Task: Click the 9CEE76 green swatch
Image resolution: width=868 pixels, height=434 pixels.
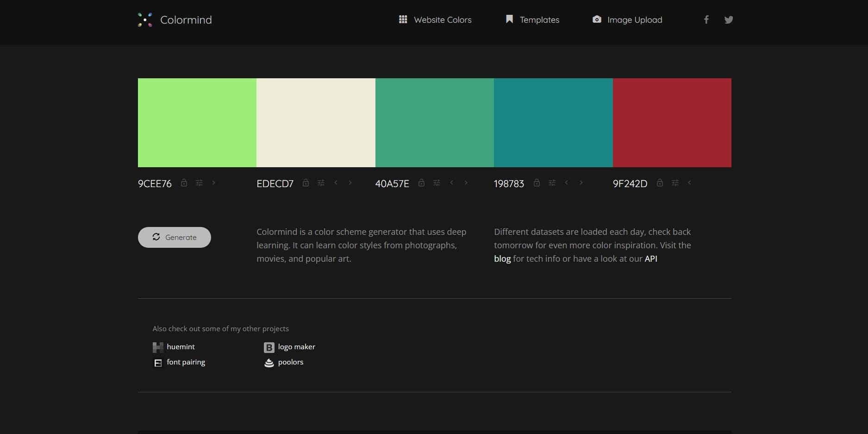Action: pos(197,122)
